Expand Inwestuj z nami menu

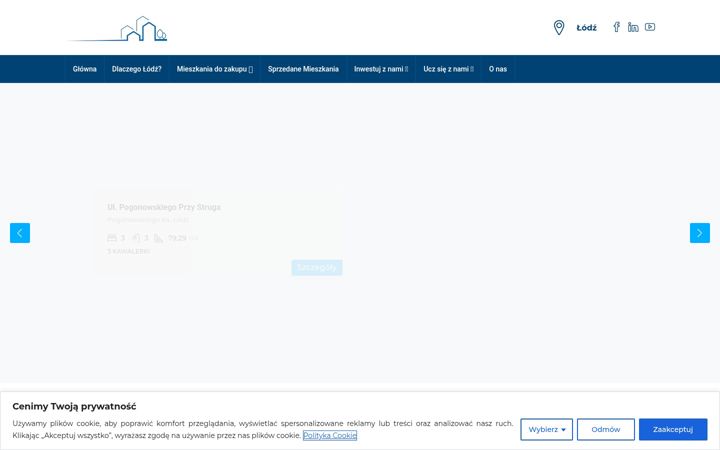[381, 69]
